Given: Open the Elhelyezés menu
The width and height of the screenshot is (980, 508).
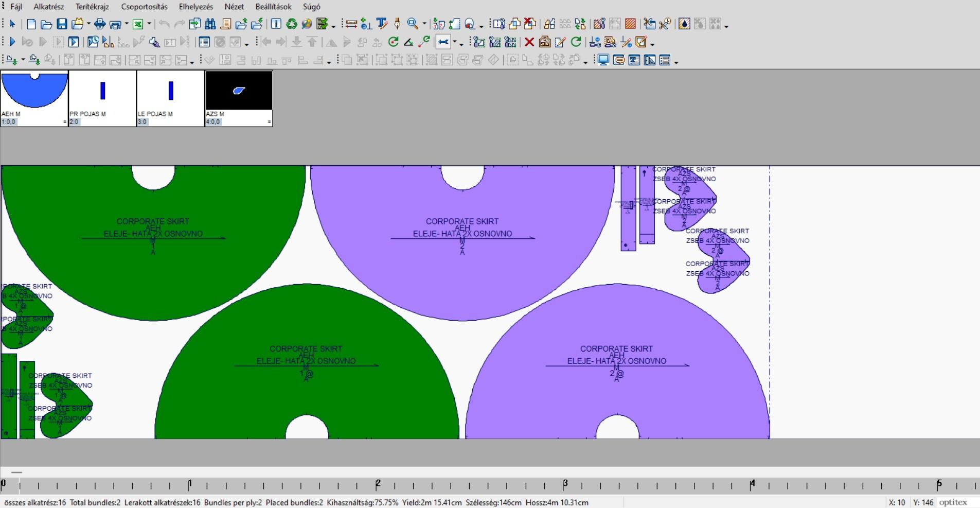Looking at the screenshot, I should pos(196,7).
